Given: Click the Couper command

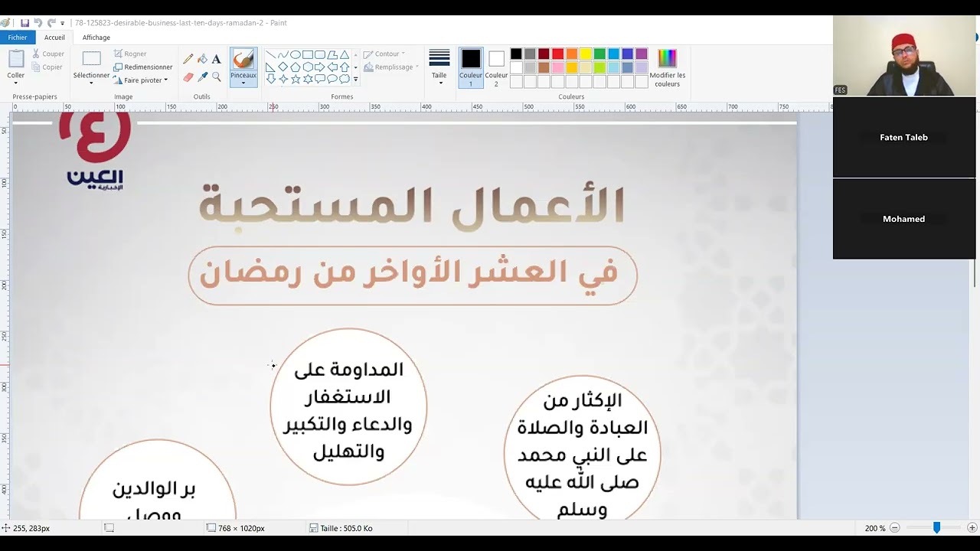Looking at the screenshot, I should point(48,54).
